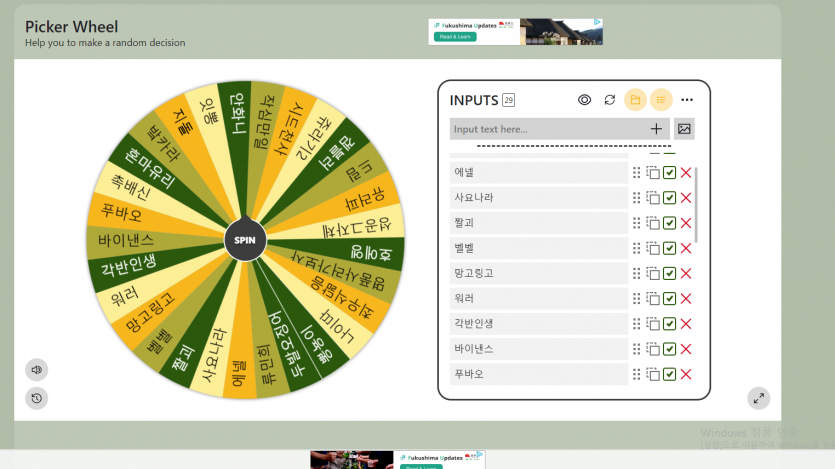Duplicate the 각반인생 input
Image resolution: width=835 pixels, height=469 pixels.
click(653, 324)
